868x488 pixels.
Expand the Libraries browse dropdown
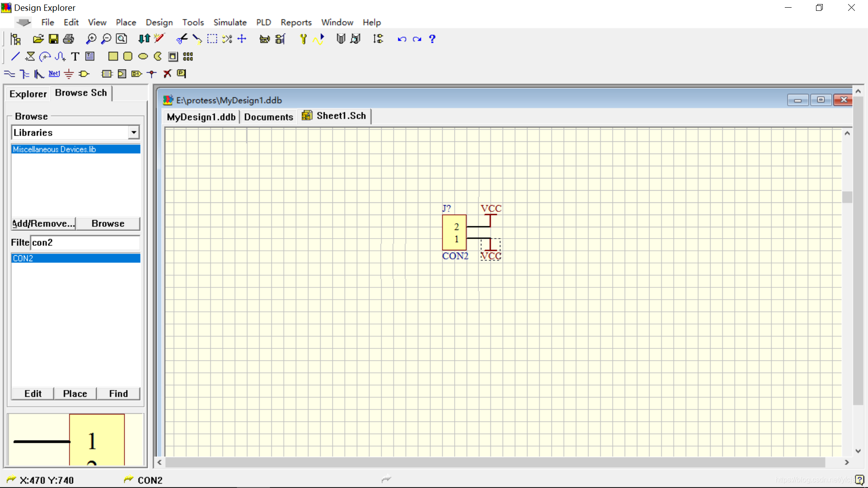[x=133, y=132]
